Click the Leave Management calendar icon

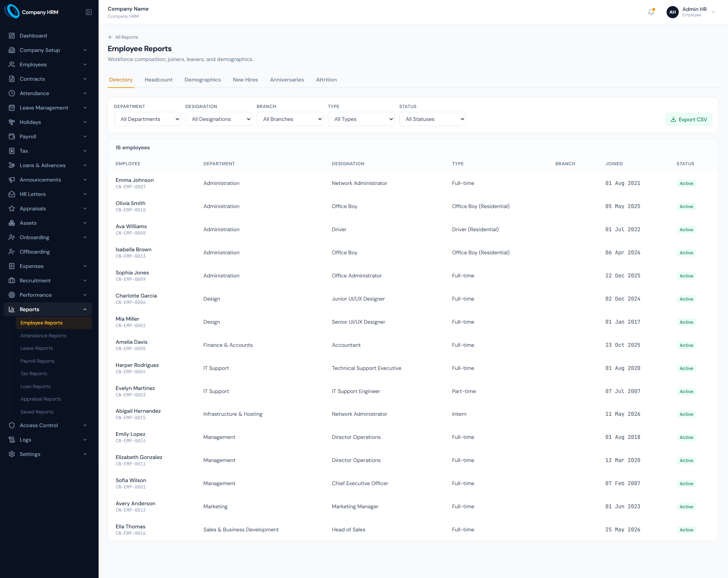tap(12, 108)
